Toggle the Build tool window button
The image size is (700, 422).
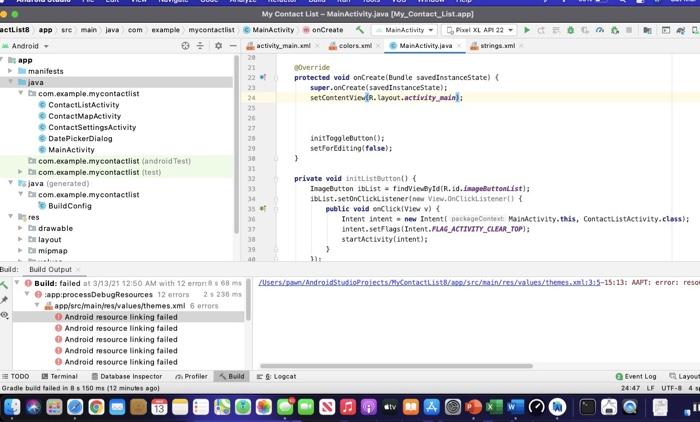click(231, 376)
